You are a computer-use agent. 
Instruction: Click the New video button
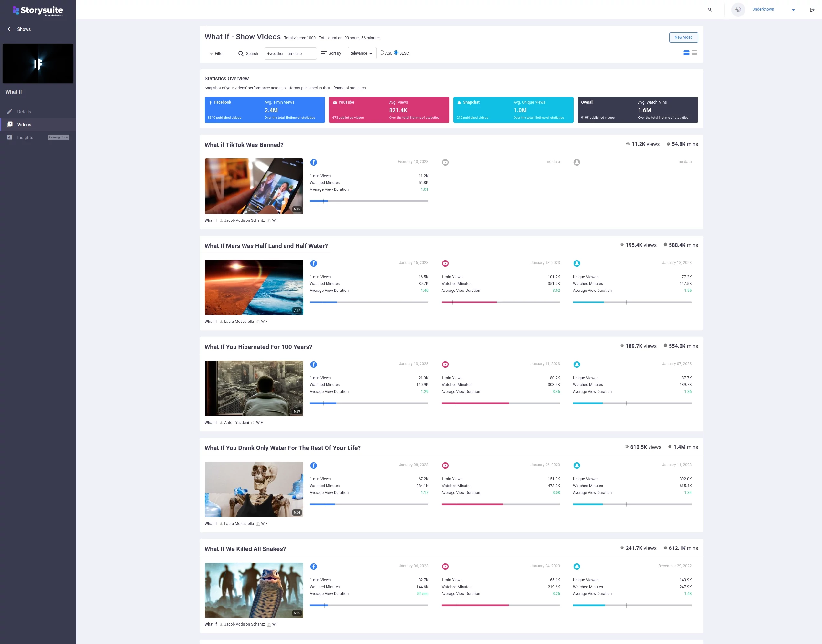point(683,37)
